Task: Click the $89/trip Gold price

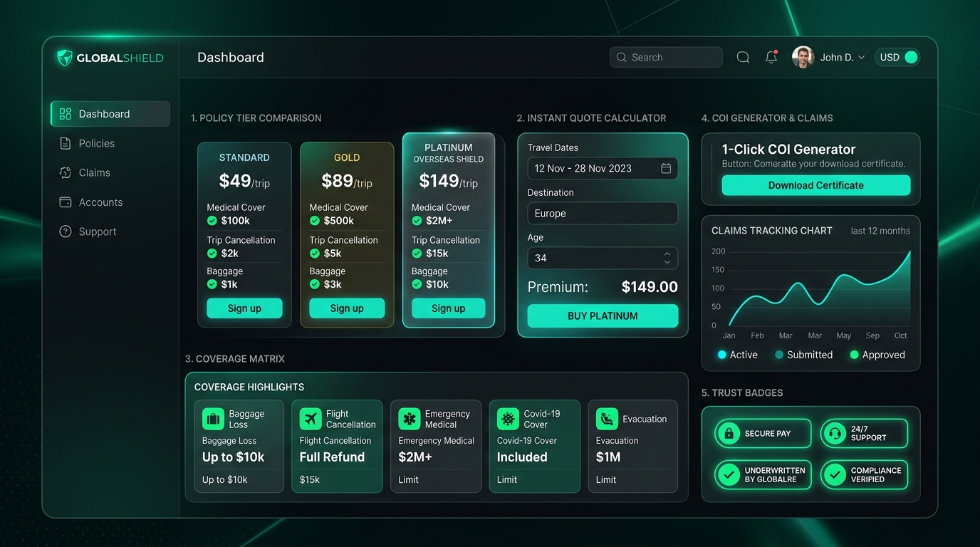Action: point(347,181)
